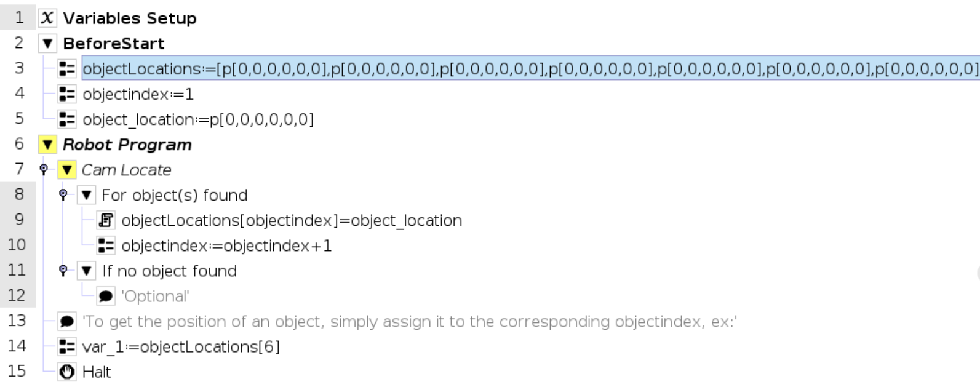
Task: Collapse the Robot Program node
Action: click(47, 145)
